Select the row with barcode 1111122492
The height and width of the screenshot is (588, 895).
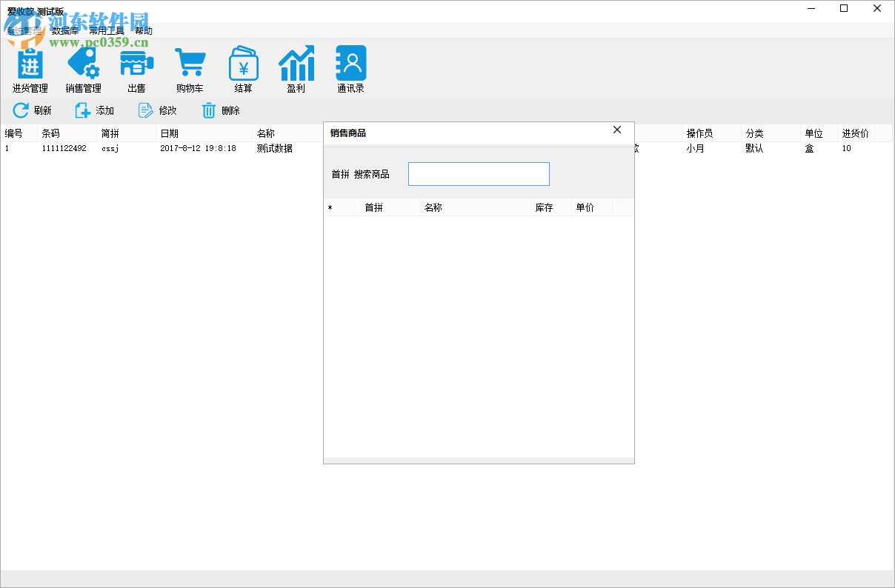(65, 148)
